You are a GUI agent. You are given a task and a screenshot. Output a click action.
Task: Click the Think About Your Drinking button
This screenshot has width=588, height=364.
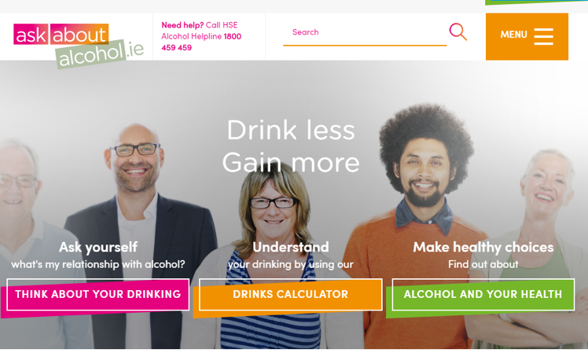(98, 294)
